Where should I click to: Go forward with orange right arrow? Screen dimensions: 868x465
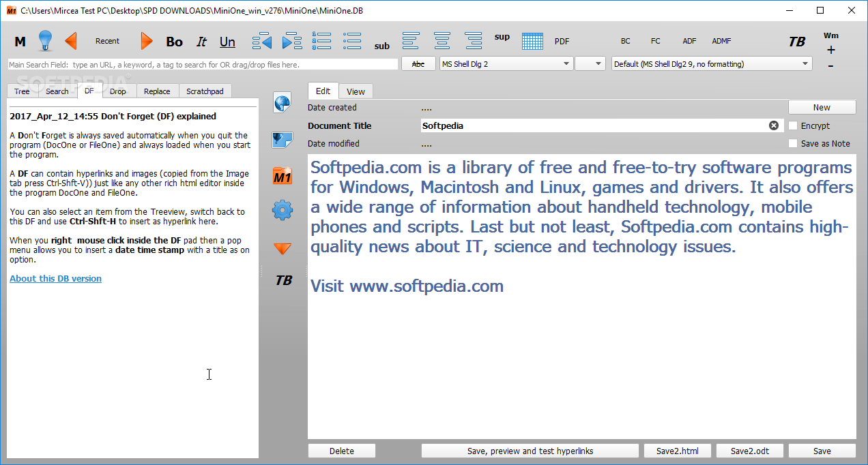coord(147,41)
